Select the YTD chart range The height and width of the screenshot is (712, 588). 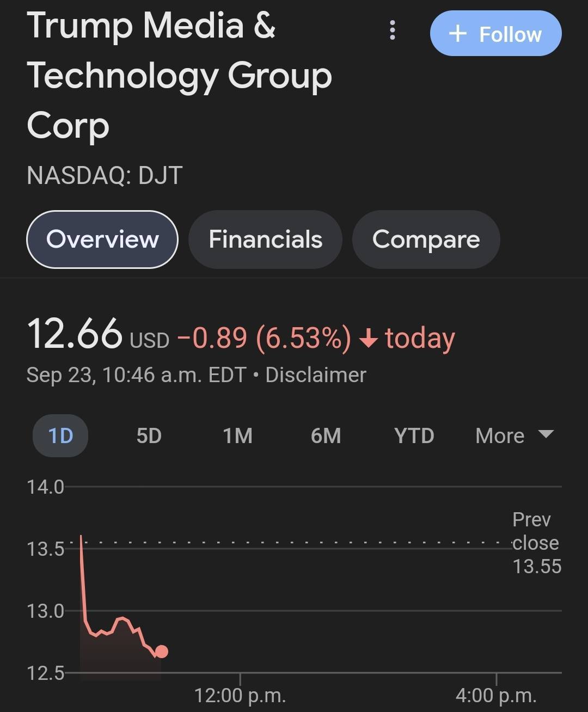[414, 435]
